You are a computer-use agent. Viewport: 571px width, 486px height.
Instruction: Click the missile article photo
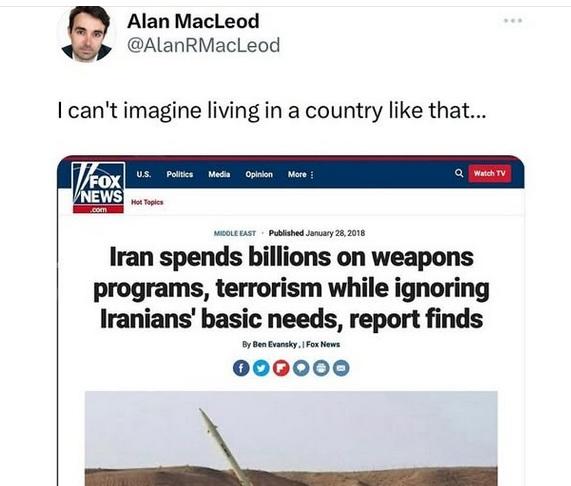click(x=291, y=438)
